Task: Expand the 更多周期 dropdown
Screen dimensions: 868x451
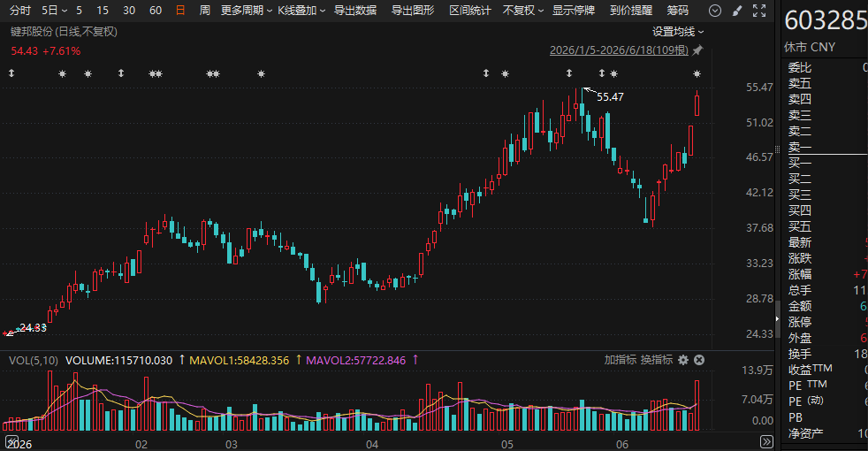Action: coord(247,11)
